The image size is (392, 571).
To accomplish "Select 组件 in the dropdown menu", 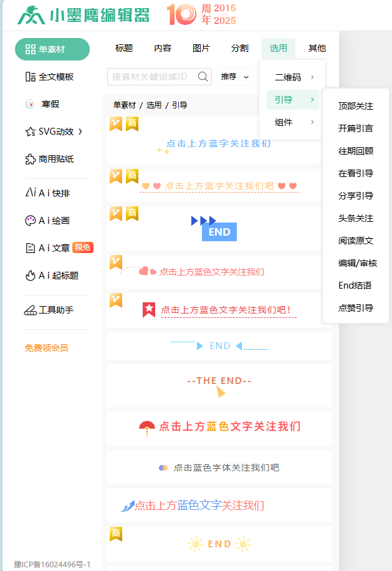I will (293, 122).
